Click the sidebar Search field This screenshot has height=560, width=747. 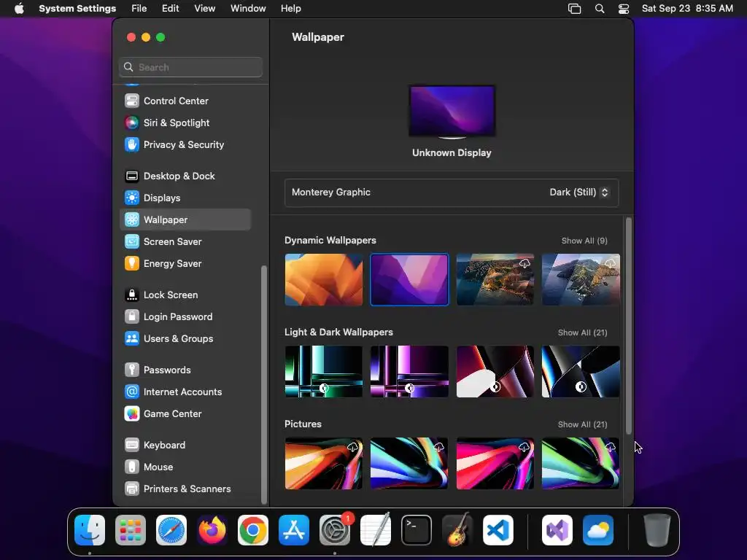click(190, 67)
